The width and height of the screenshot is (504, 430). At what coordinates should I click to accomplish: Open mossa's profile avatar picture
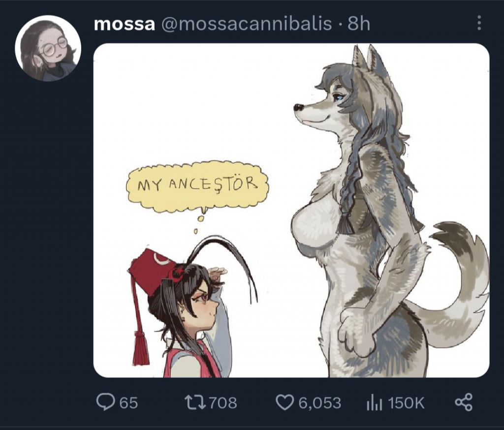pyautogui.click(x=48, y=48)
